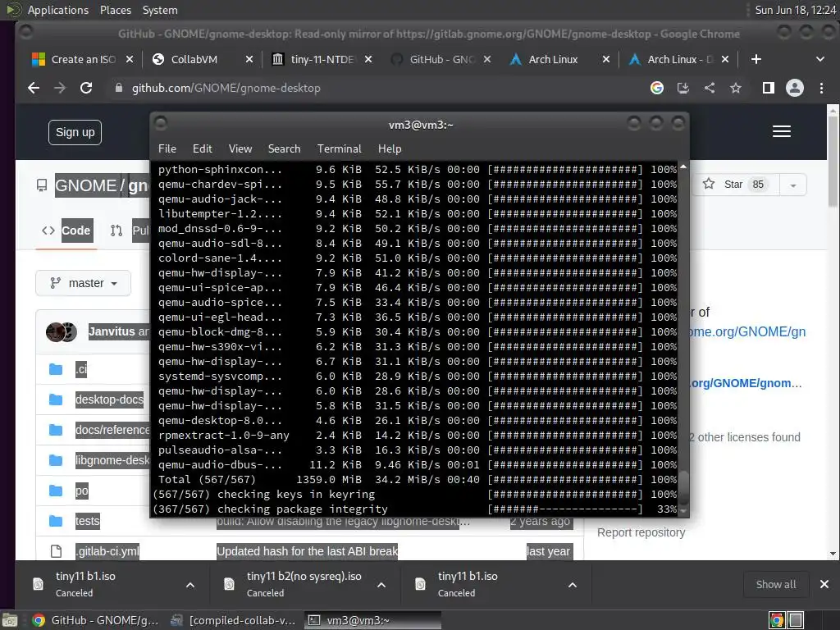Close the downloads bar

tap(824, 584)
